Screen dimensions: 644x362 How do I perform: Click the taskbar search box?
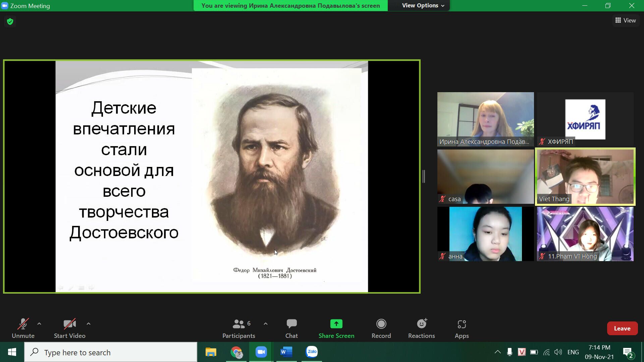tap(111, 352)
